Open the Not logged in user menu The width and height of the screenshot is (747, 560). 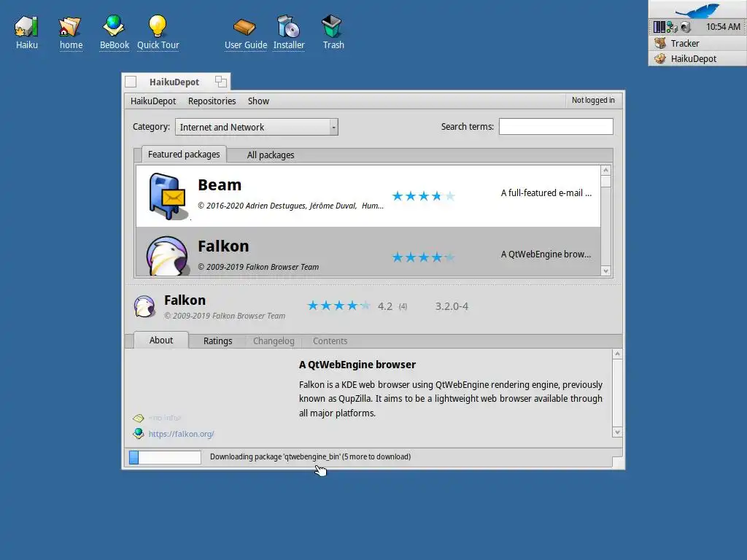click(593, 101)
